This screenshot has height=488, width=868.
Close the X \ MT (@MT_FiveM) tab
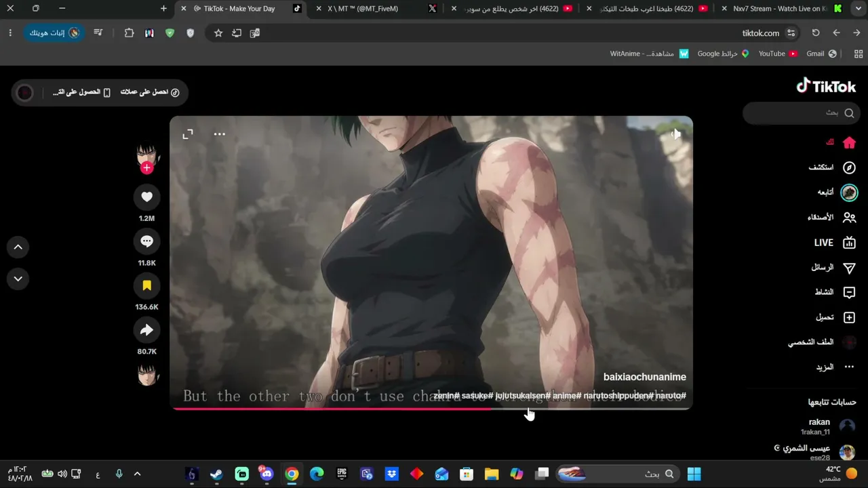[319, 9]
